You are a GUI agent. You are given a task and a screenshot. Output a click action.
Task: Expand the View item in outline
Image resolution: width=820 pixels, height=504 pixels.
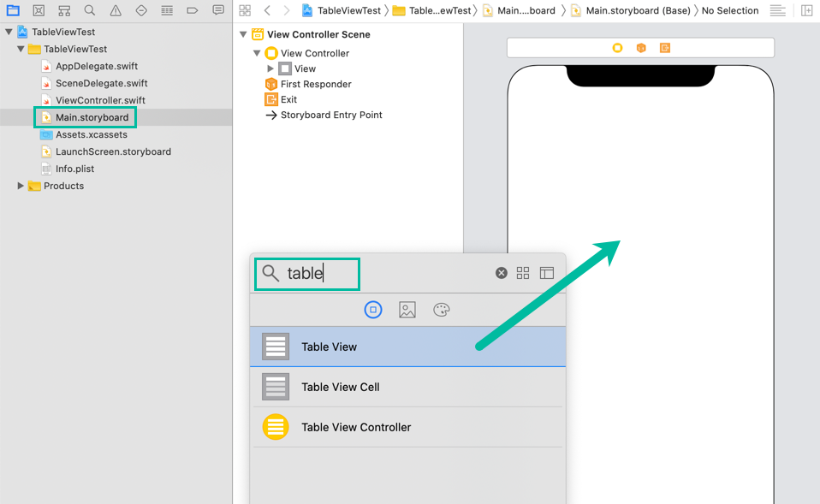click(270, 68)
